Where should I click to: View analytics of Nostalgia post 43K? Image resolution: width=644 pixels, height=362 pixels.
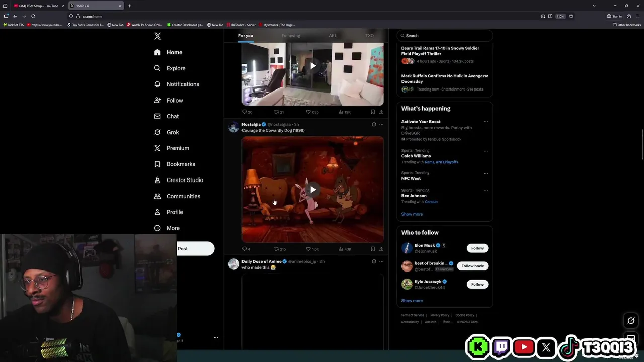(345, 249)
